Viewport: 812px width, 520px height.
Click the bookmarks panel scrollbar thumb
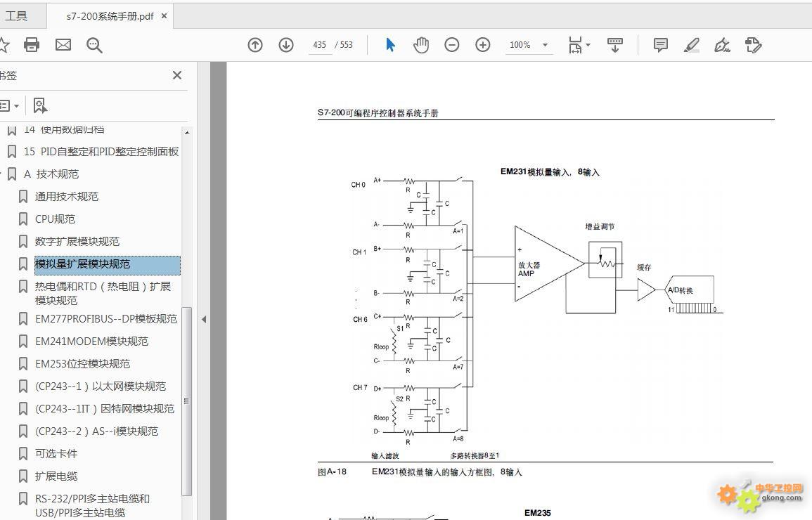(x=187, y=401)
